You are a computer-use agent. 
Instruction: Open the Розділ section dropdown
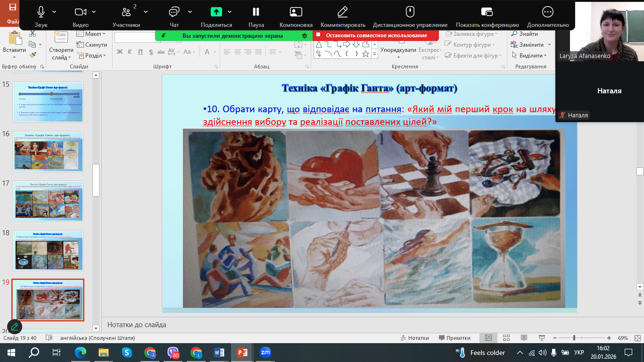[x=92, y=56]
